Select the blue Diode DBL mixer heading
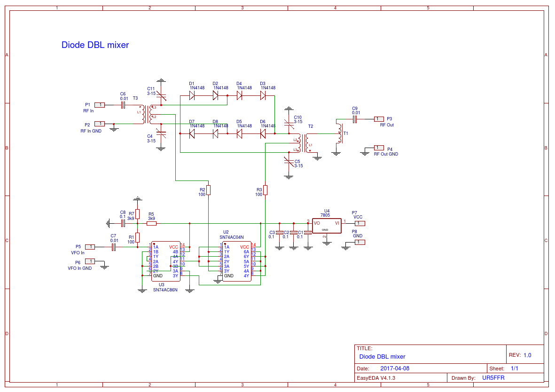Screen dimensions: 555x392 pos(95,45)
